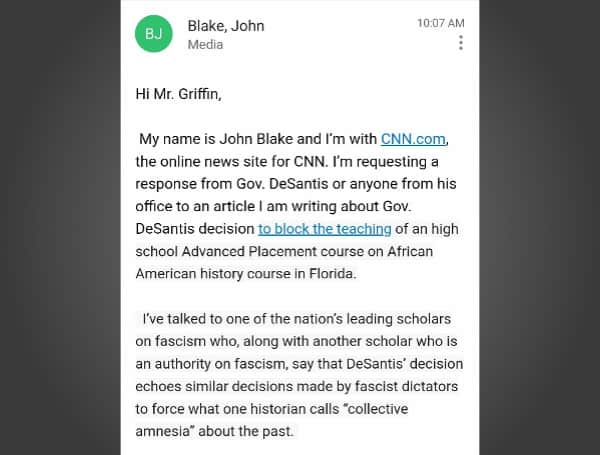
Task: Open the "to block the teaching" link
Action: 324,229
